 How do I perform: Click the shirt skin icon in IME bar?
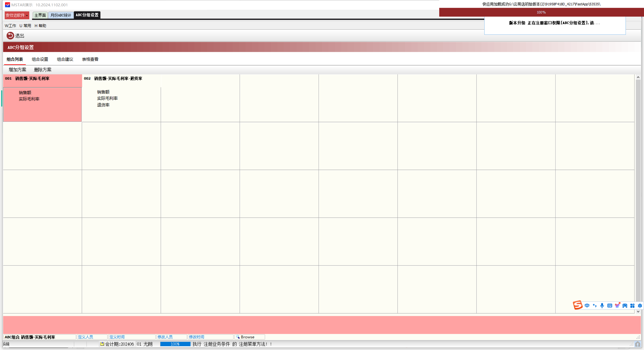click(617, 305)
